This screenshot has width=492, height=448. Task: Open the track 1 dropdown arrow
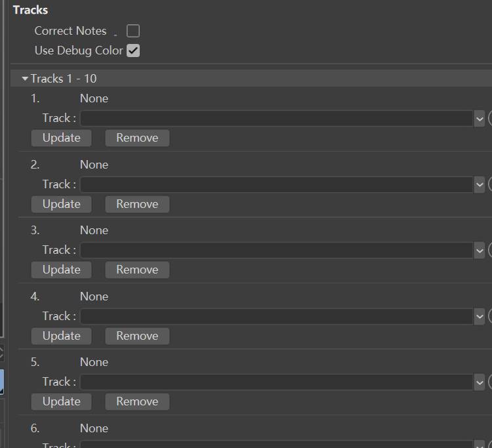[480, 119]
